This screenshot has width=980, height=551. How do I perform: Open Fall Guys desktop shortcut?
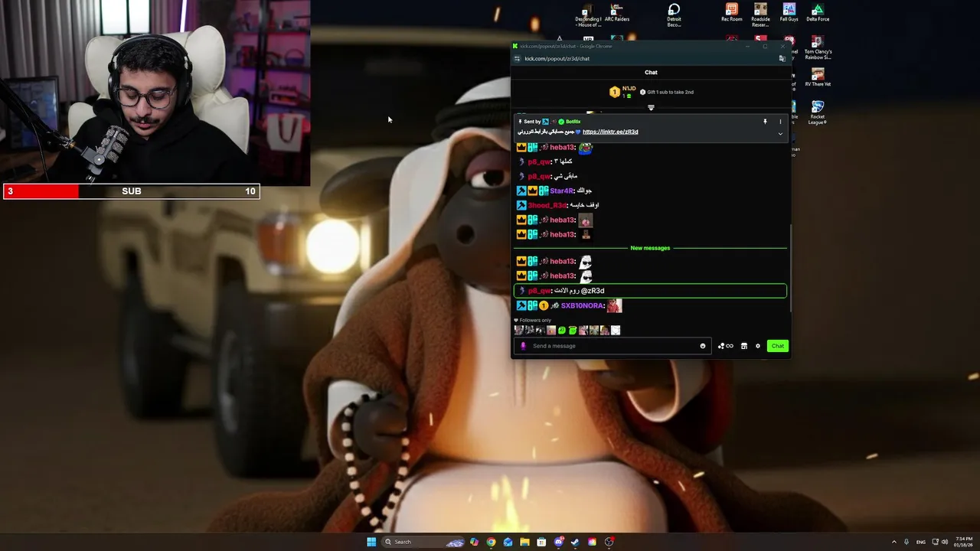(x=789, y=13)
